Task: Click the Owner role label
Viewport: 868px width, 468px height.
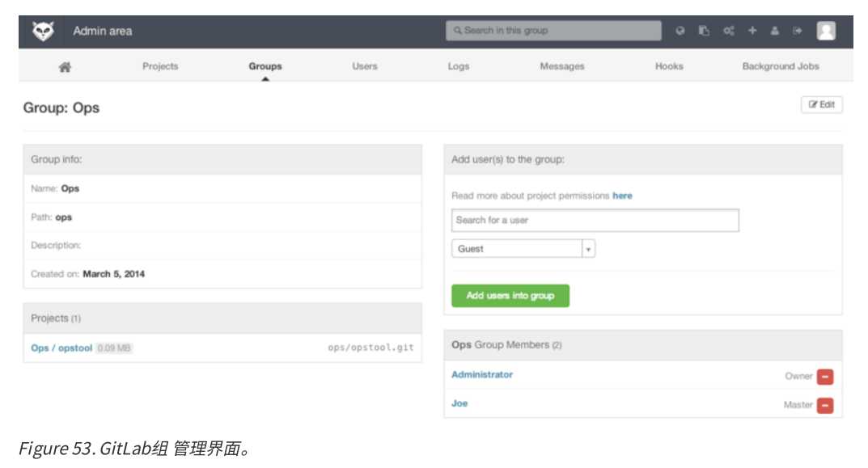Action: click(798, 376)
